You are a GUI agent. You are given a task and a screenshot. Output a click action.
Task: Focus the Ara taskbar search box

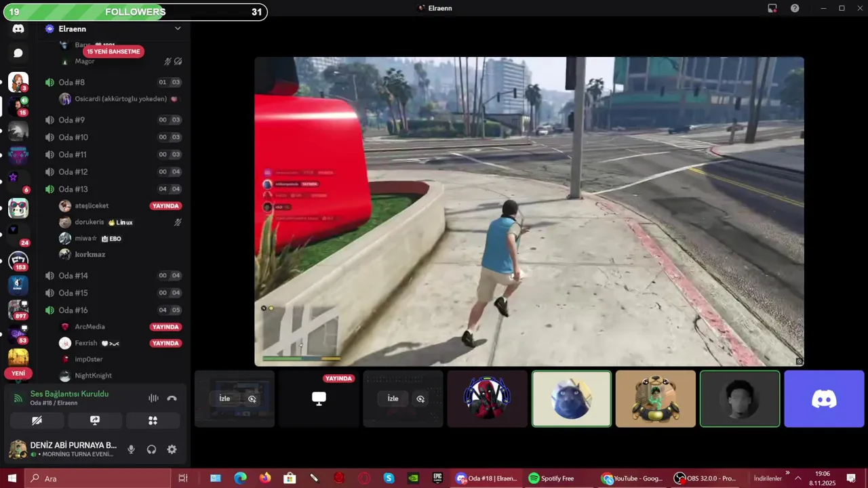(97, 479)
